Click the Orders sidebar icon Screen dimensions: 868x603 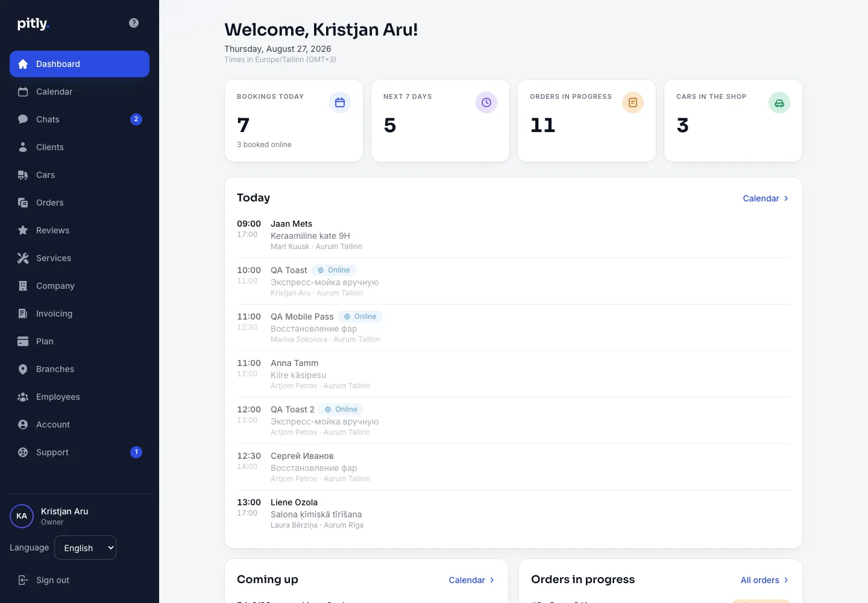pyautogui.click(x=23, y=203)
